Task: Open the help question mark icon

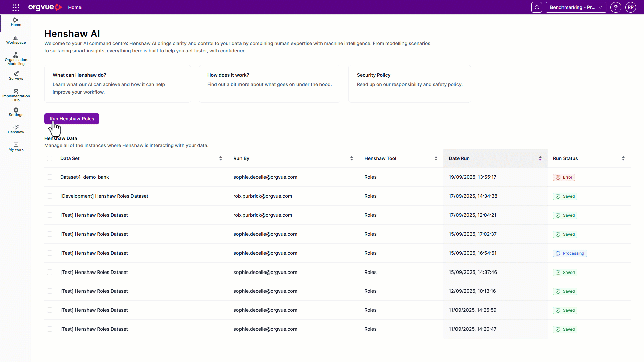Action: click(x=616, y=7)
